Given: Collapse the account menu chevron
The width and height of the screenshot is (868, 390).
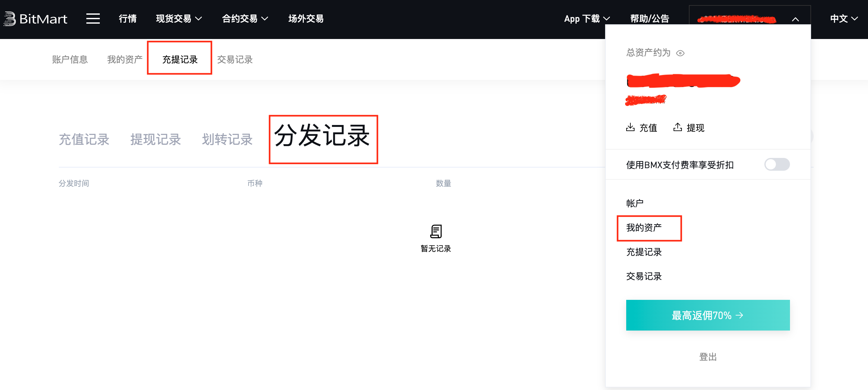Looking at the screenshot, I should pyautogui.click(x=795, y=19).
